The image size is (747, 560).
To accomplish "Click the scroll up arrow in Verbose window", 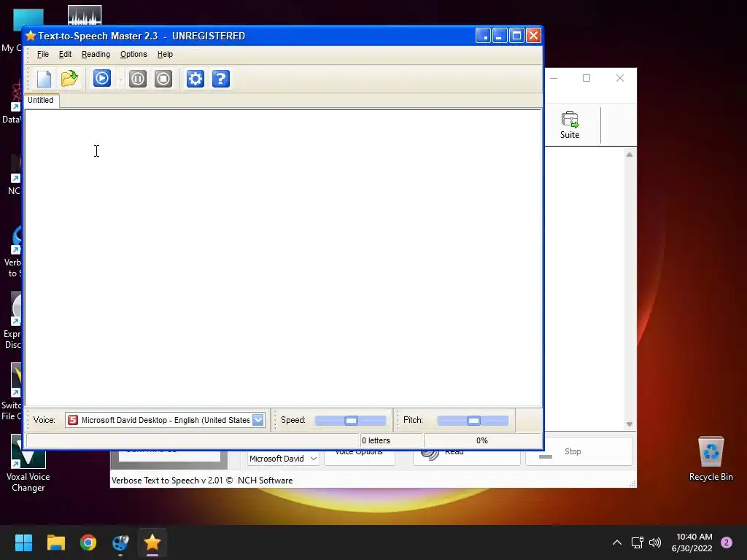I will pyautogui.click(x=630, y=155).
